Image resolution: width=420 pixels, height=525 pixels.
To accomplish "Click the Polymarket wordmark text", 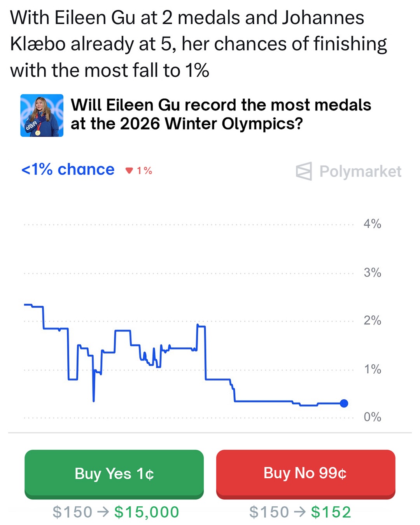I will (360, 171).
